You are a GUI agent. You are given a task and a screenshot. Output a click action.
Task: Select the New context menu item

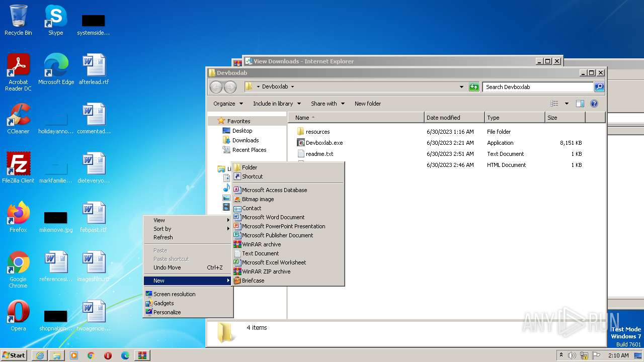[x=188, y=281]
